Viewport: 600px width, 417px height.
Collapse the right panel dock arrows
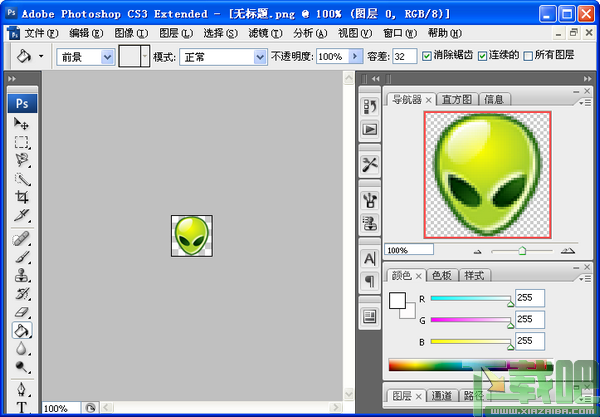pyautogui.click(x=587, y=78)
